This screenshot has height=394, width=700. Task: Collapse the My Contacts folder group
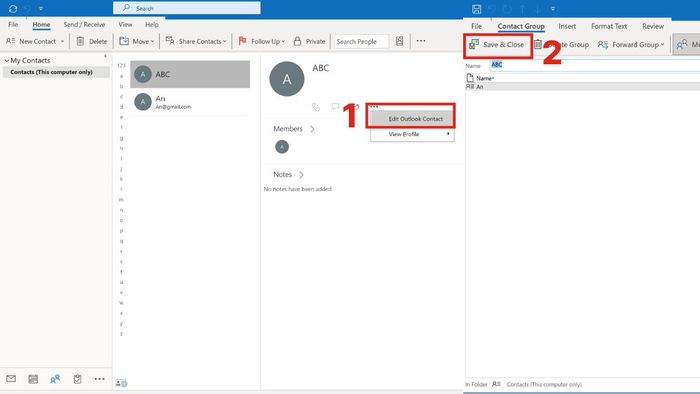click(7, 60)
